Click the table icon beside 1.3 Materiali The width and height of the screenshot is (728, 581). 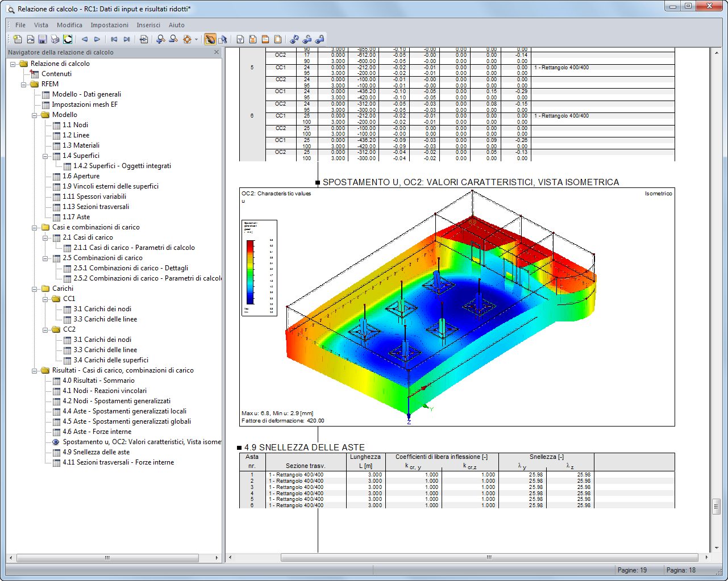(56, 145)
